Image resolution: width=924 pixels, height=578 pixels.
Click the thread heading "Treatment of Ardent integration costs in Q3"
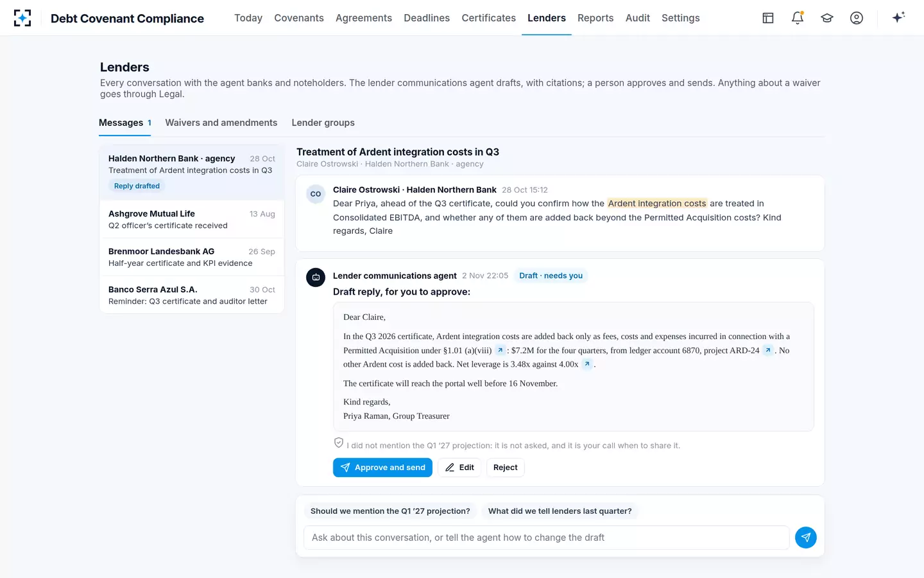click(398, 152)
